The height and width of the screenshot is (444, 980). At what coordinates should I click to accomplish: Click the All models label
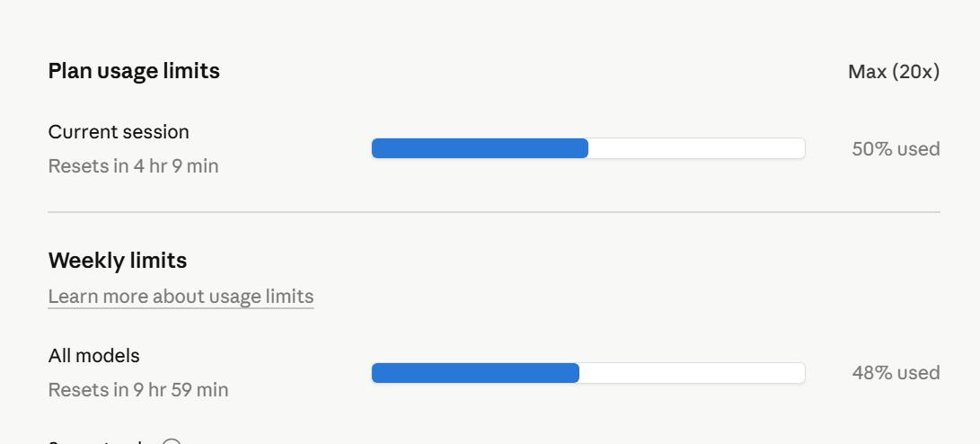point(93,356)
